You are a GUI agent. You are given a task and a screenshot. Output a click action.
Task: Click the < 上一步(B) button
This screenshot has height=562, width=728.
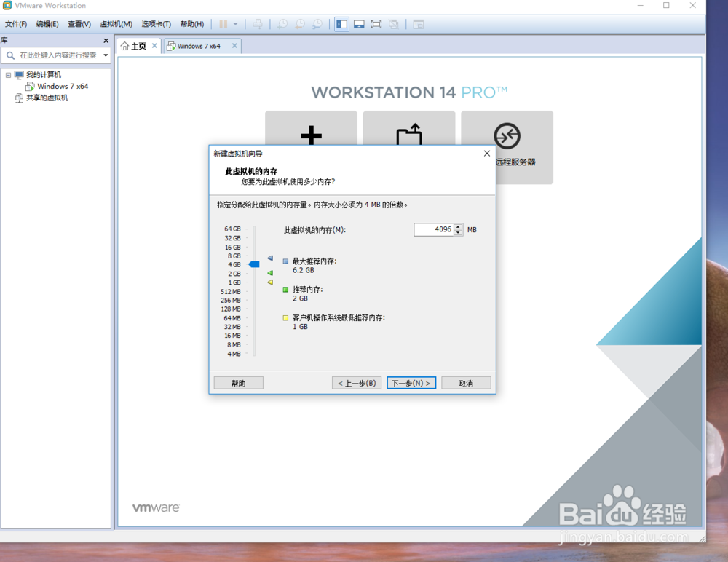point(357,383)
